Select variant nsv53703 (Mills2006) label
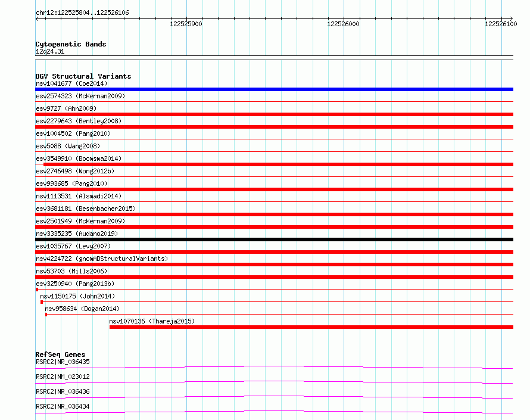The height and width of the screenshot is (420, 530). (71, 271)
